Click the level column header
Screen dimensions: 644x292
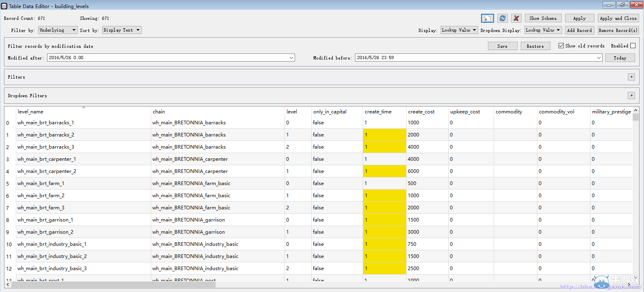[x=298, y=112]
